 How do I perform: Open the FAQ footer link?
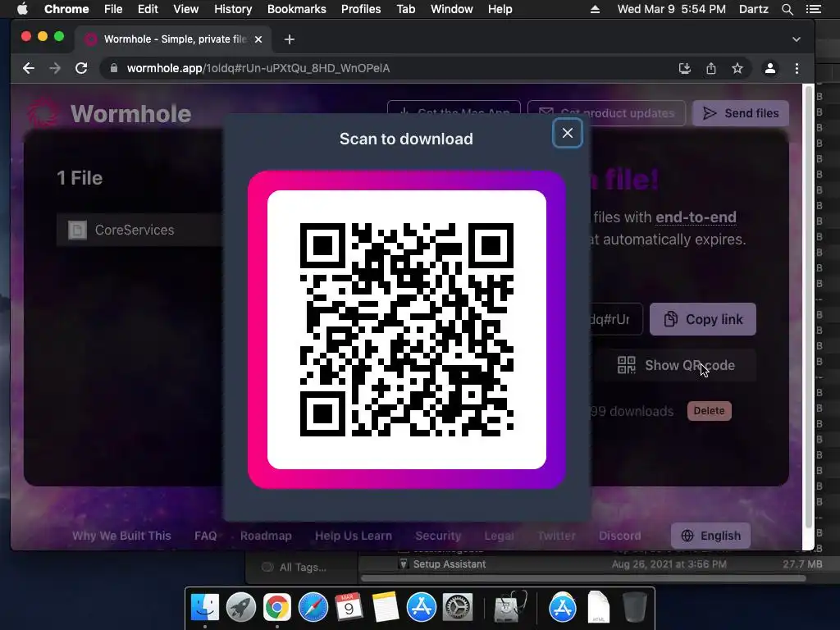point(205,536)
